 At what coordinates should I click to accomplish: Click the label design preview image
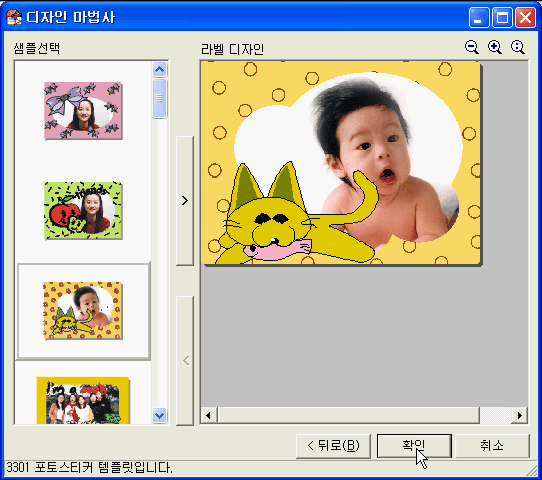341,163
